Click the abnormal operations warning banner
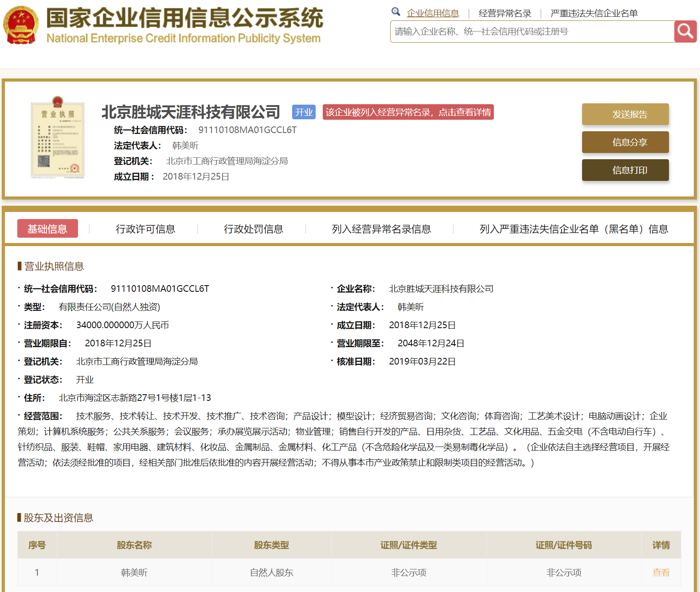Image resolution: width=700 pixels, height=592 pixels. [x=408, y=112]
